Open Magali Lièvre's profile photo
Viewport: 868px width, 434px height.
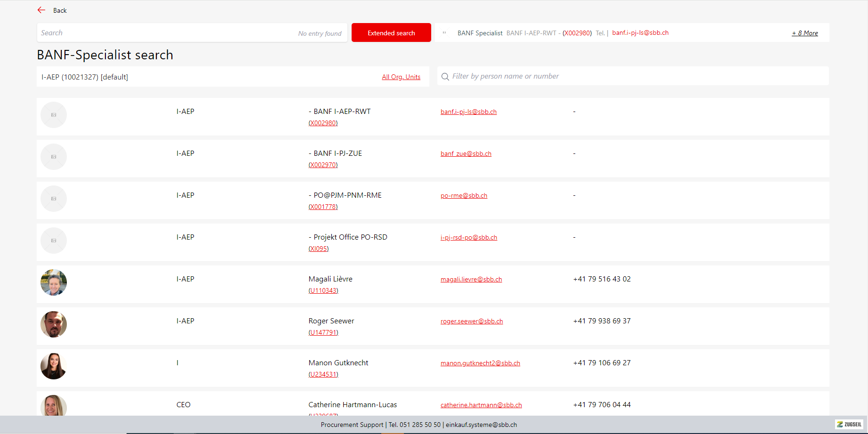tap(54, 282)
